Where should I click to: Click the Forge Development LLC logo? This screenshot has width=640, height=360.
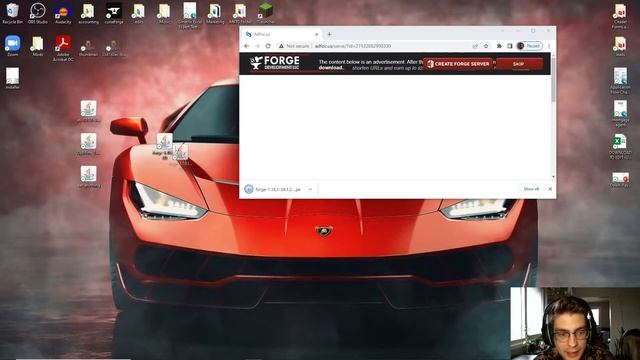click(x=274, y=63)
